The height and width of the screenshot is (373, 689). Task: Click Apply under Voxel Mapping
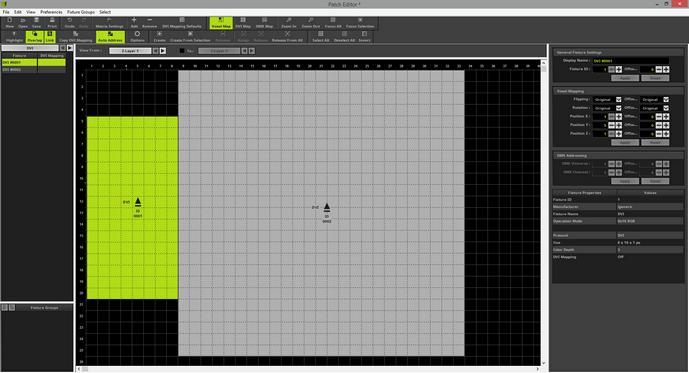pyautogui.click(x=625, y=142)
